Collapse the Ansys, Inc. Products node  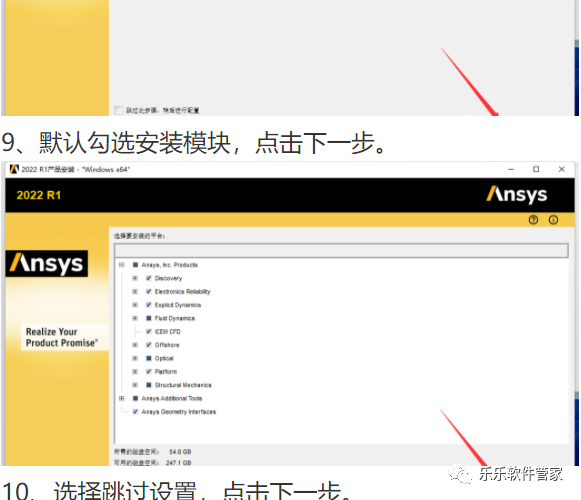pos(122,265)
